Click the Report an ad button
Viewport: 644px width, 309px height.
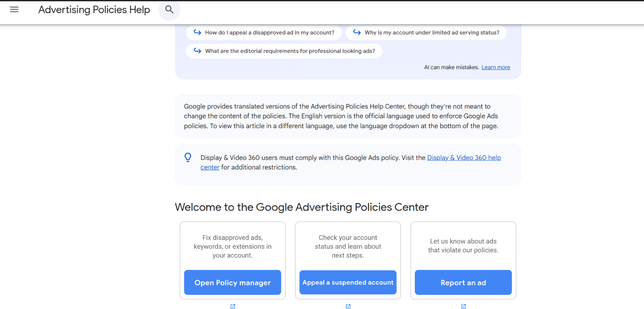463,283
